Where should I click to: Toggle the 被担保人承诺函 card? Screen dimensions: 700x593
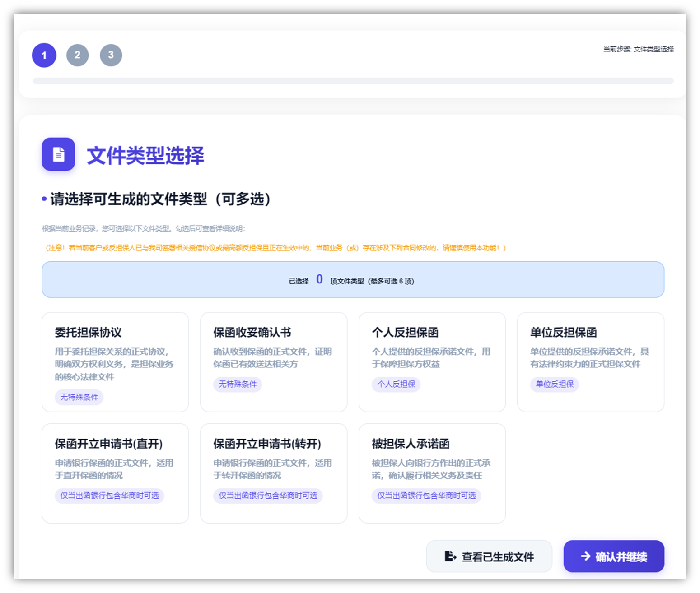[x=432, y=473]
